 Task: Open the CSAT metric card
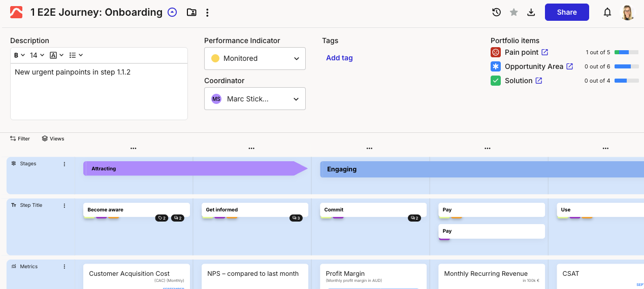600,276
